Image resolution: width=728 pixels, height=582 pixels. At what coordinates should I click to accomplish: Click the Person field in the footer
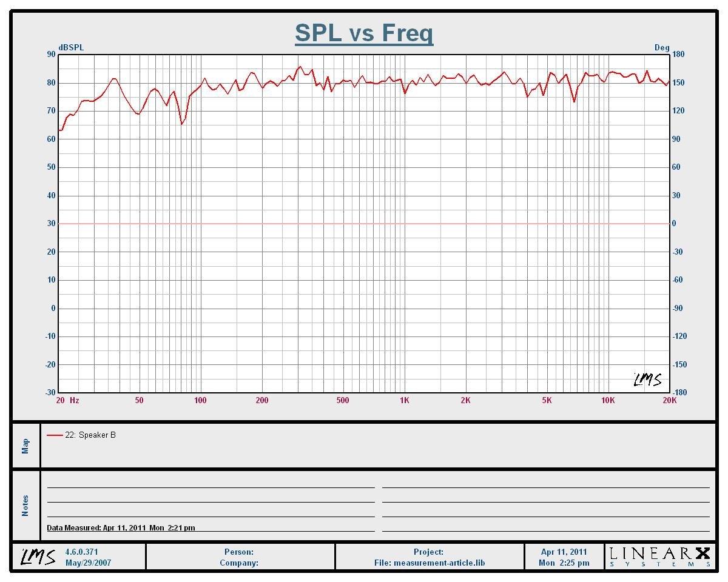[239, 552]
